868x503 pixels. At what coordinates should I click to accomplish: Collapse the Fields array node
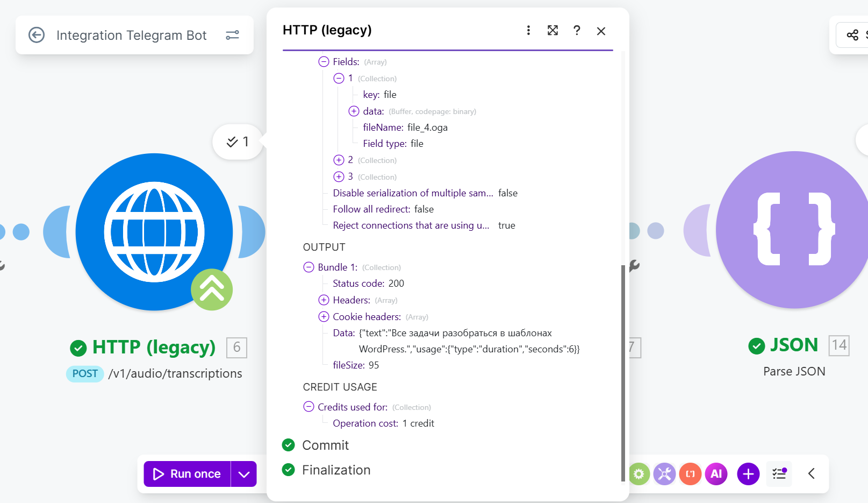(x=324, y=62)
